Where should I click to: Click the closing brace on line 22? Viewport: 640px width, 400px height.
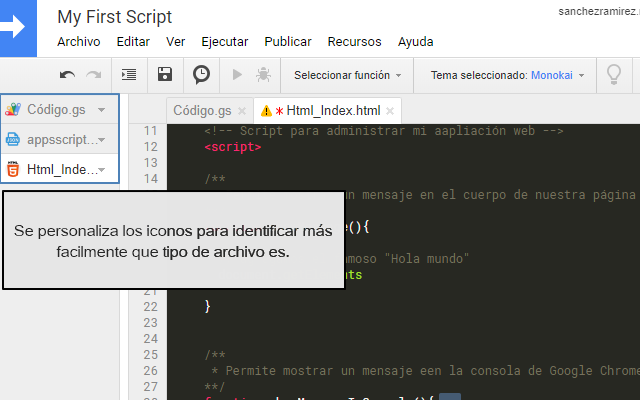point(208,306)
